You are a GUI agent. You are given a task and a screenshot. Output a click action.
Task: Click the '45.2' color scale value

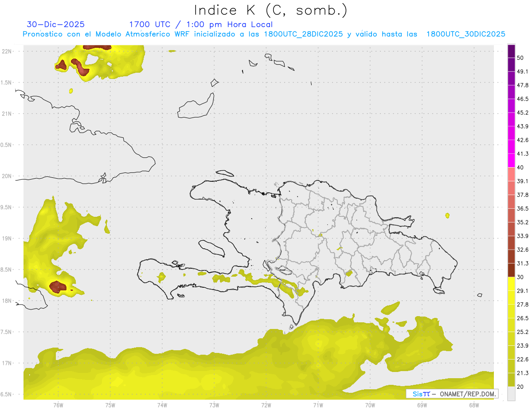pyautogui.click(x=523, y=113)
